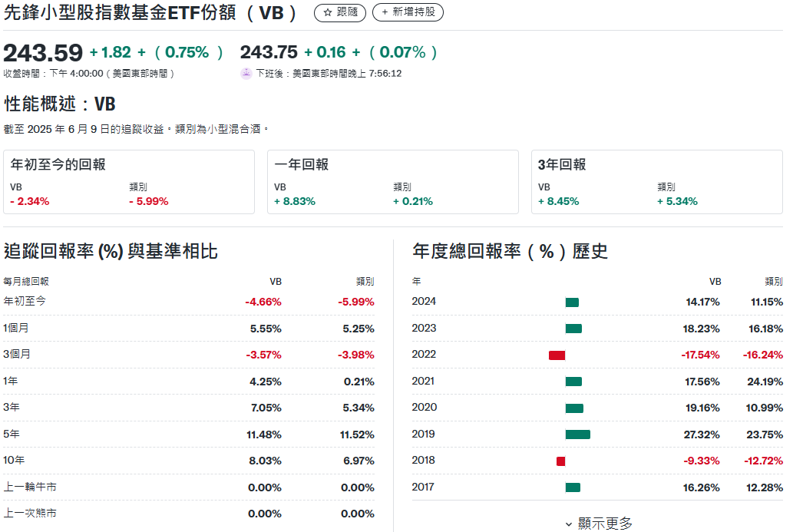
Task: Click the 2020 year label
Action: [425, 408]
